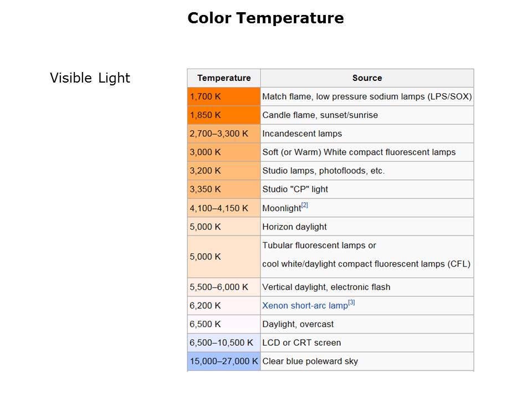
Task: Click footnote reference 3 after Xenon lamp
Action: click(x=351, y=303)
